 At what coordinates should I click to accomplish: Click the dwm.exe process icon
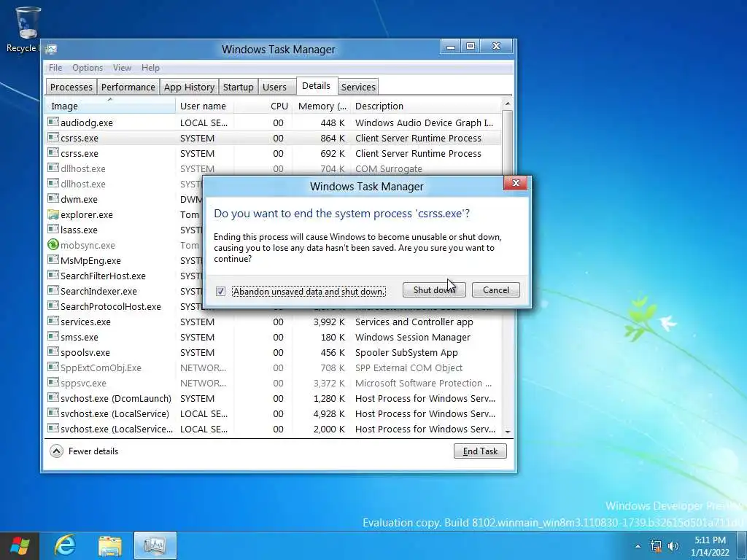click(x=53, y=199)
